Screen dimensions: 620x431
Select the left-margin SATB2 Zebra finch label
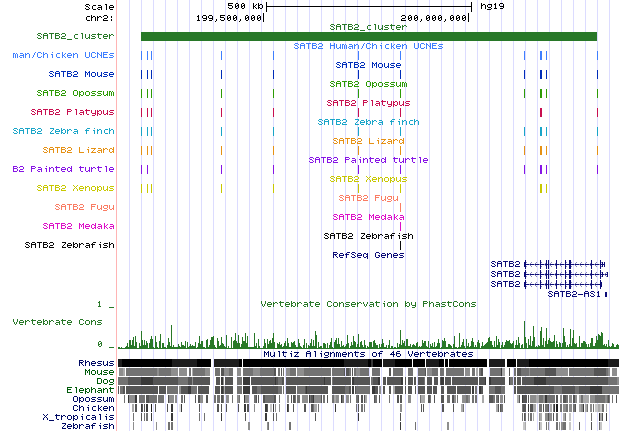[x=64, y=131]
